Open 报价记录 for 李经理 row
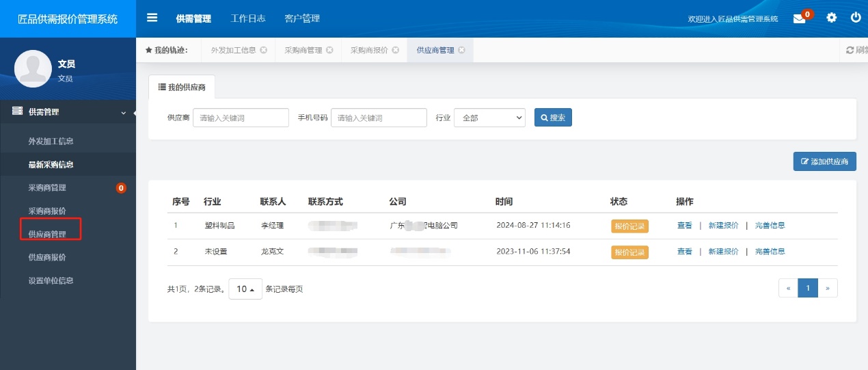Viewport: 868px width, 370px height. [x=629, y=226]
